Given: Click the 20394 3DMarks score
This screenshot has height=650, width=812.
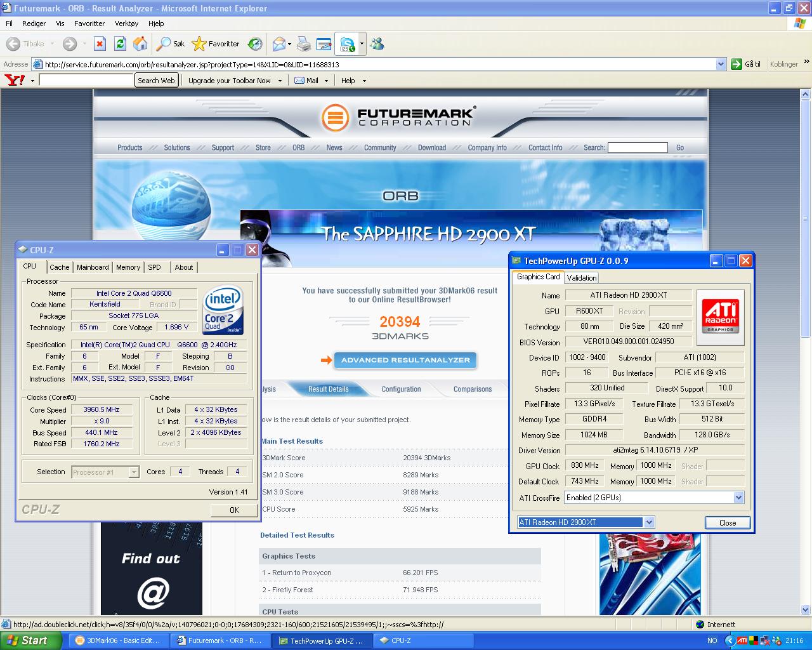Looking at the screenshot, I should 400,321.
